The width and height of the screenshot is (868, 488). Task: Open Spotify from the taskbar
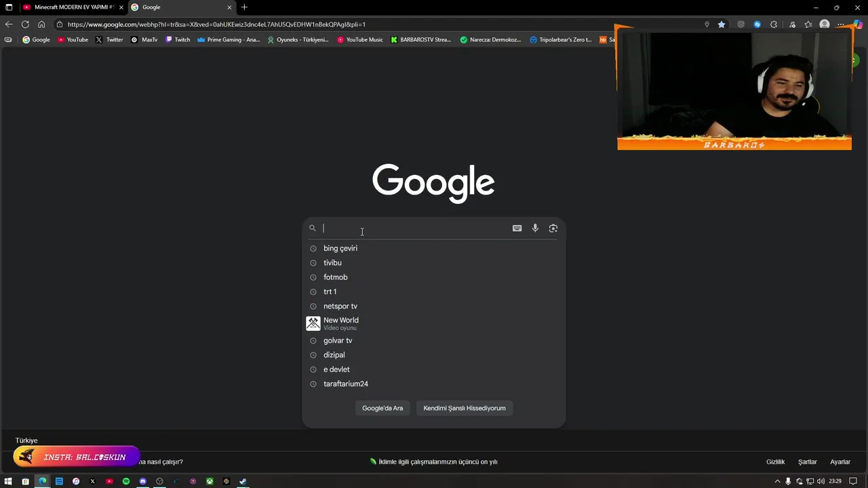click(126, 481)
